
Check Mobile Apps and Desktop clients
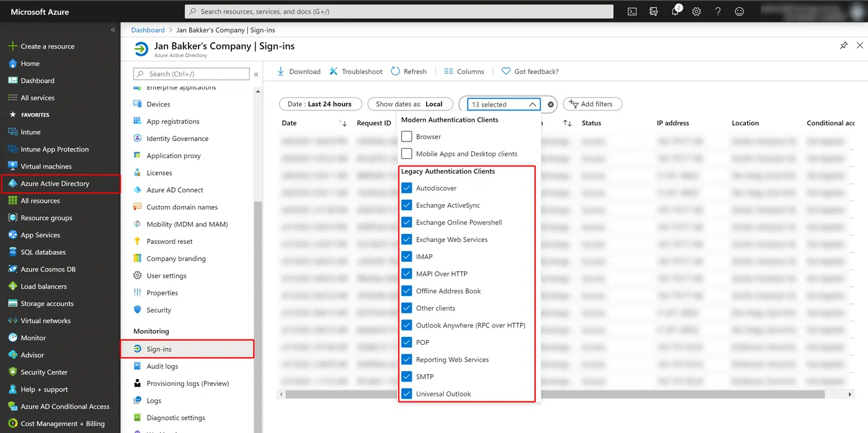tap(407, 154)
